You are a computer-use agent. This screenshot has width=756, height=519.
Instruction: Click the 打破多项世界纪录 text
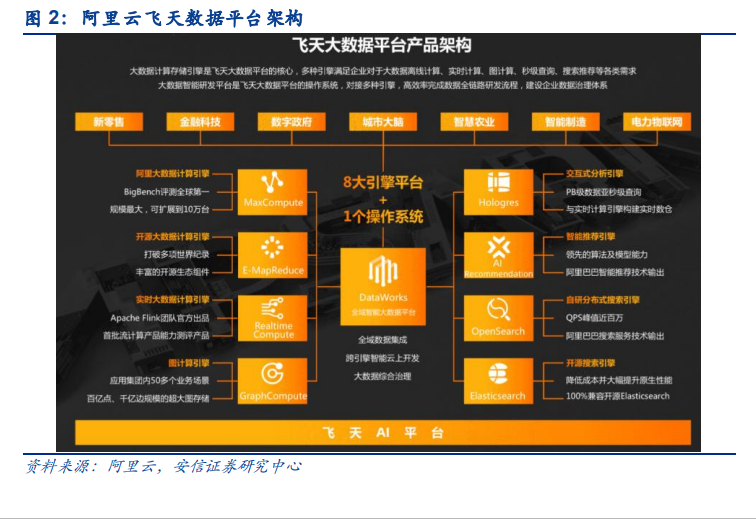point(176,254)
